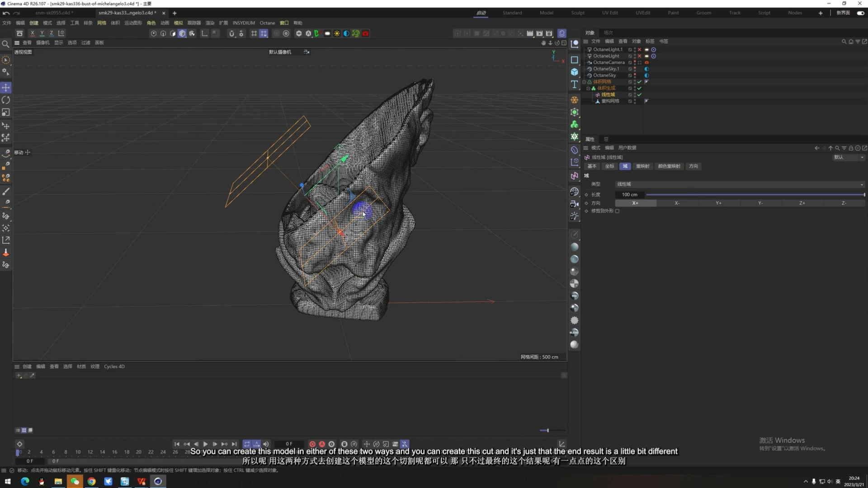This screenshot has height=488, width=868.
Task: Click the Z- direction button
Action: coord(844,203)
